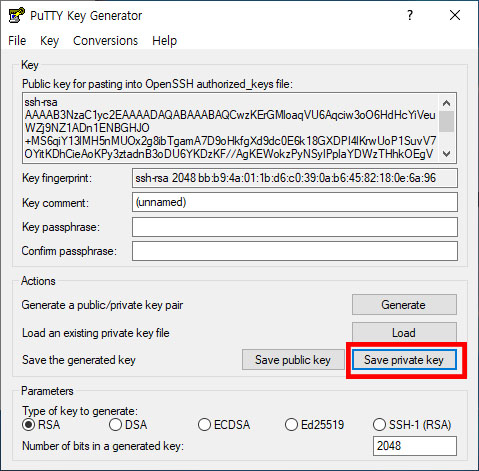Click public key scrollbar up arrow
479x471 pixels.
447,103
